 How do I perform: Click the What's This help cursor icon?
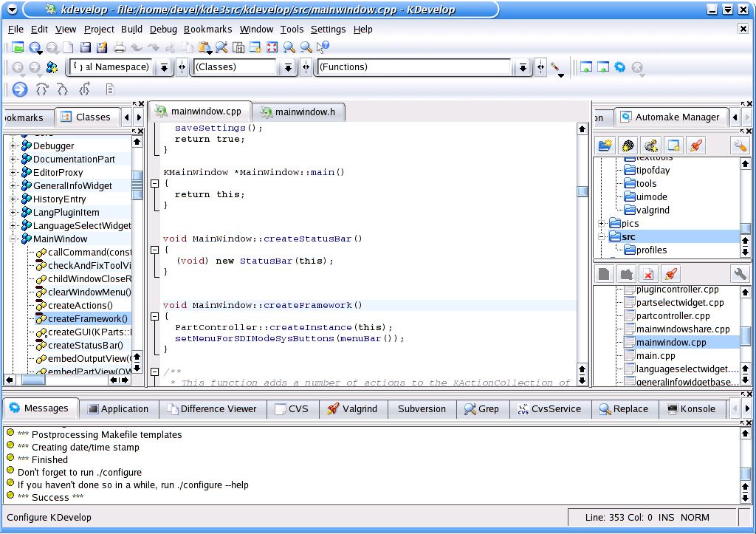[x=323, y=47]
